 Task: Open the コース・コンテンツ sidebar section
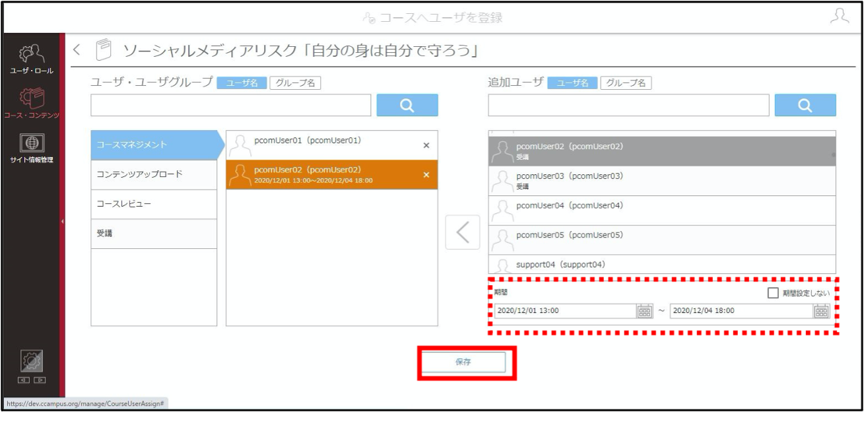point(31,104)
